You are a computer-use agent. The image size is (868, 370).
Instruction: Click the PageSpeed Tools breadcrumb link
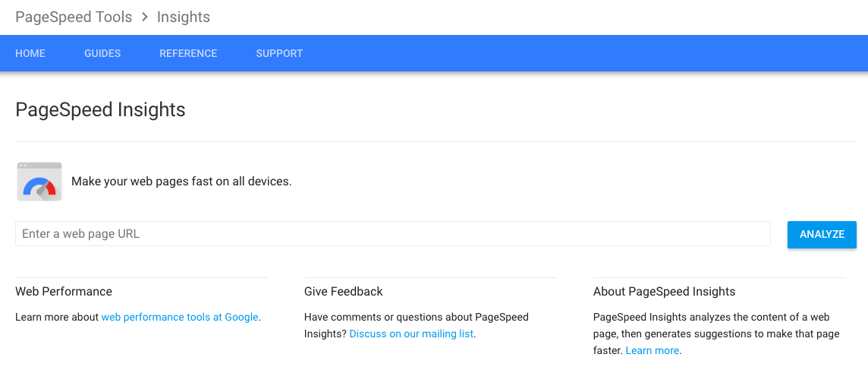[x=74, y=17]
